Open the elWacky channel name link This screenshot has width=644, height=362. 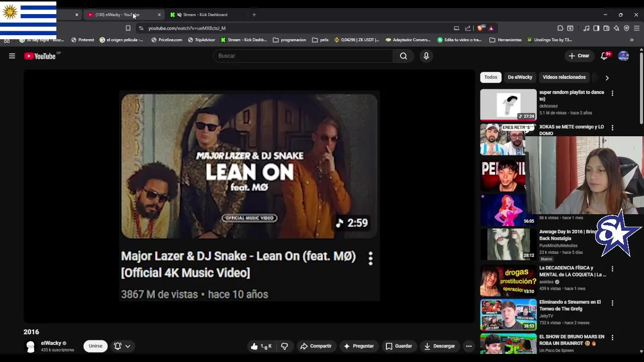(51, 343)
